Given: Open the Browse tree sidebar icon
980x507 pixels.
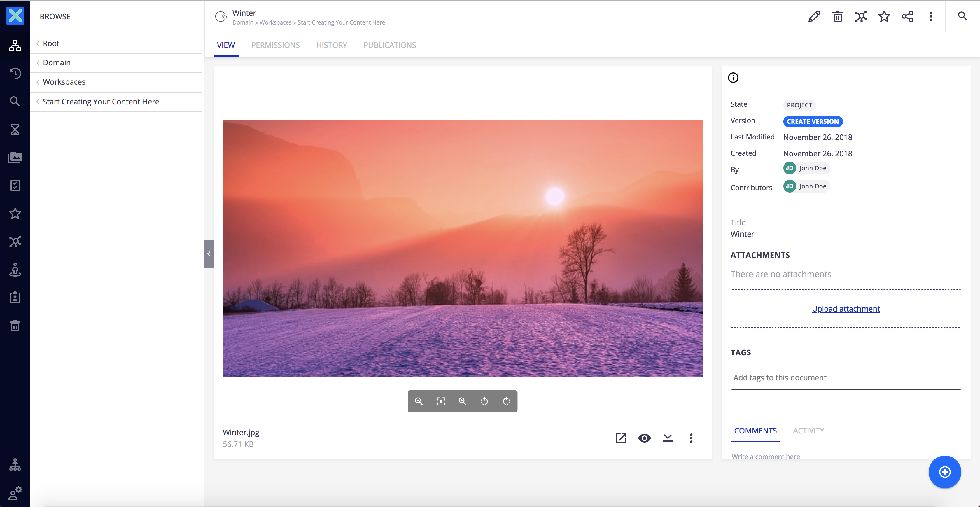Looking at the screenshot, I should 15,45.
